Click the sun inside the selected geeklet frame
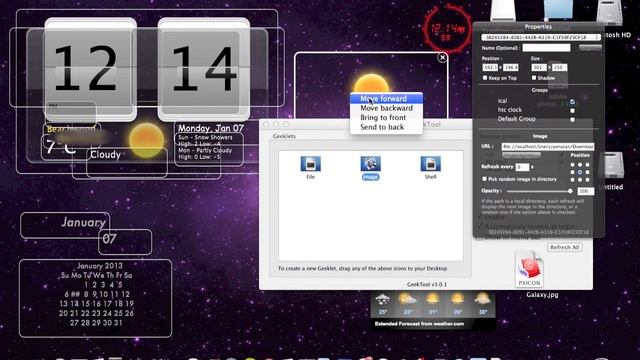The width and height of the screenshot is (640, 360). tap(371, 83)
